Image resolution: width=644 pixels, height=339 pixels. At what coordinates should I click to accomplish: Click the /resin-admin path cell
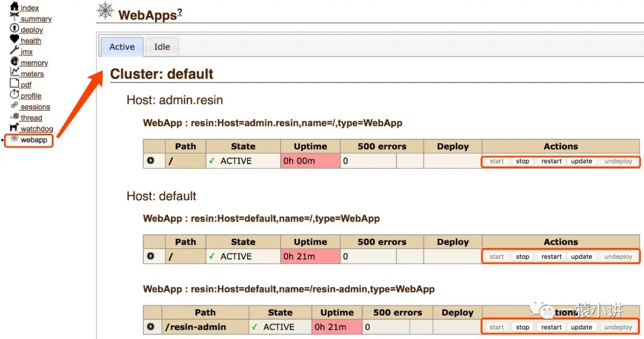coord(205,326)
